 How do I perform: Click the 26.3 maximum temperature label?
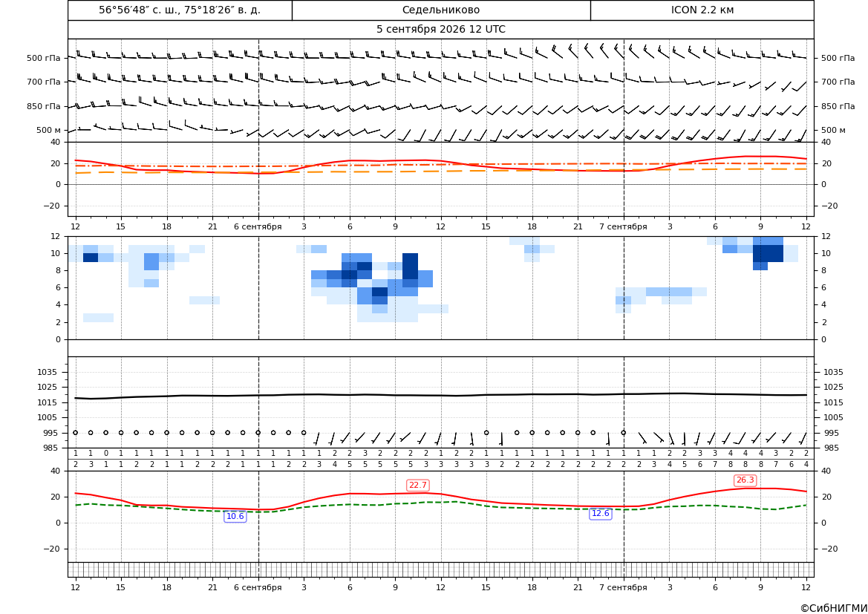[745, 480]
